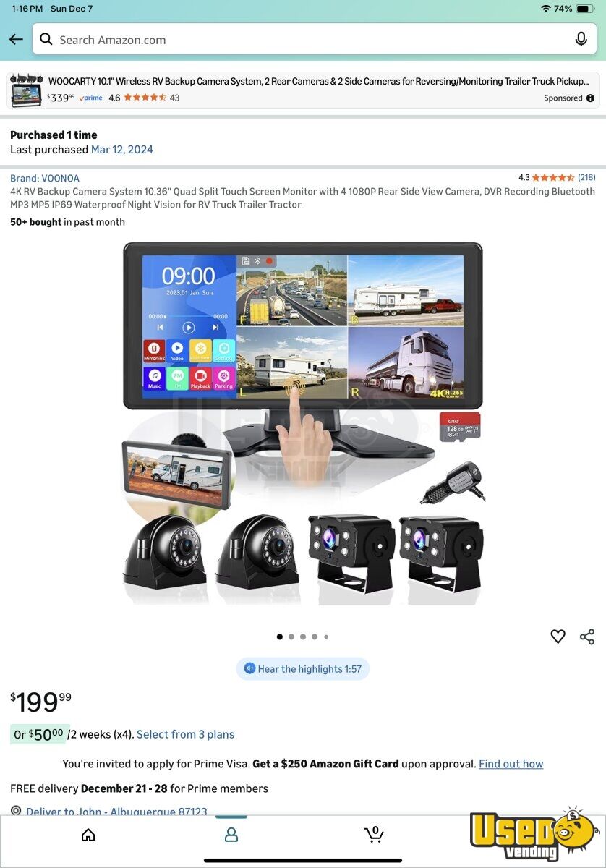Tap the back arrow icon
The width and height of the screenshot is (606, 868).
click(16, 40)
